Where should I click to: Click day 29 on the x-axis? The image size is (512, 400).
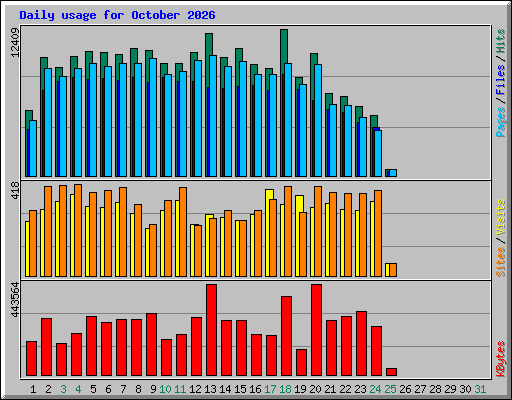(x=450, y=389)
